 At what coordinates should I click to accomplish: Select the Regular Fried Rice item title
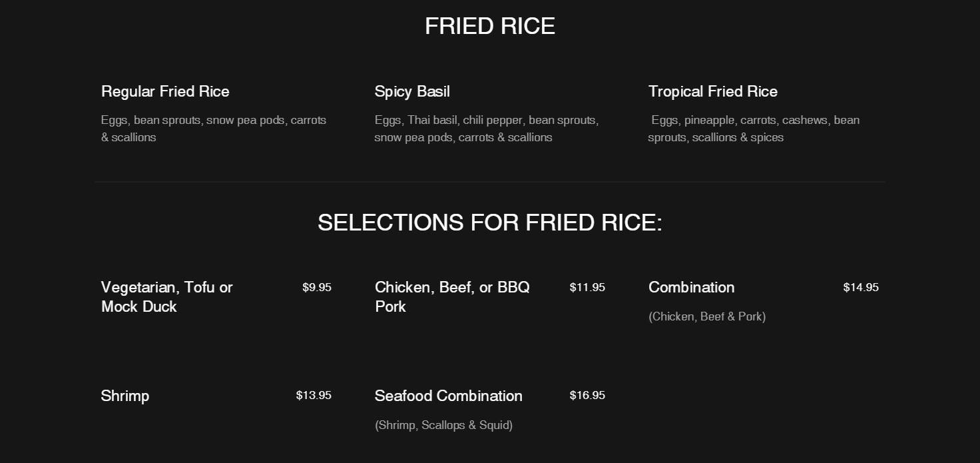click(x=165, y=91)
